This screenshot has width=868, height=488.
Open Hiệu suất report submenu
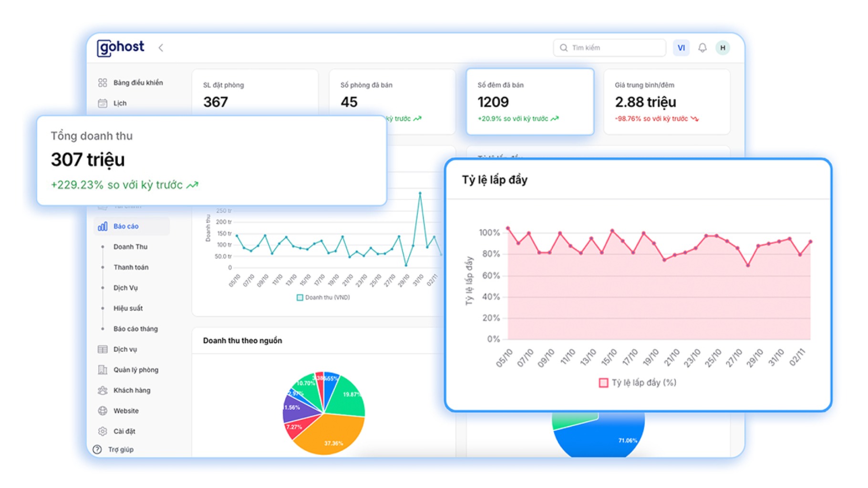(x=128, y=308)
